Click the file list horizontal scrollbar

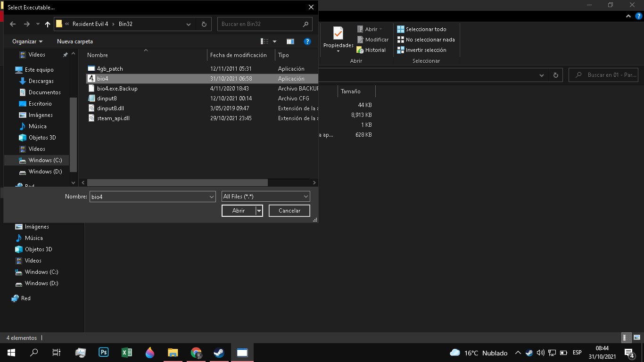point(178,182)
